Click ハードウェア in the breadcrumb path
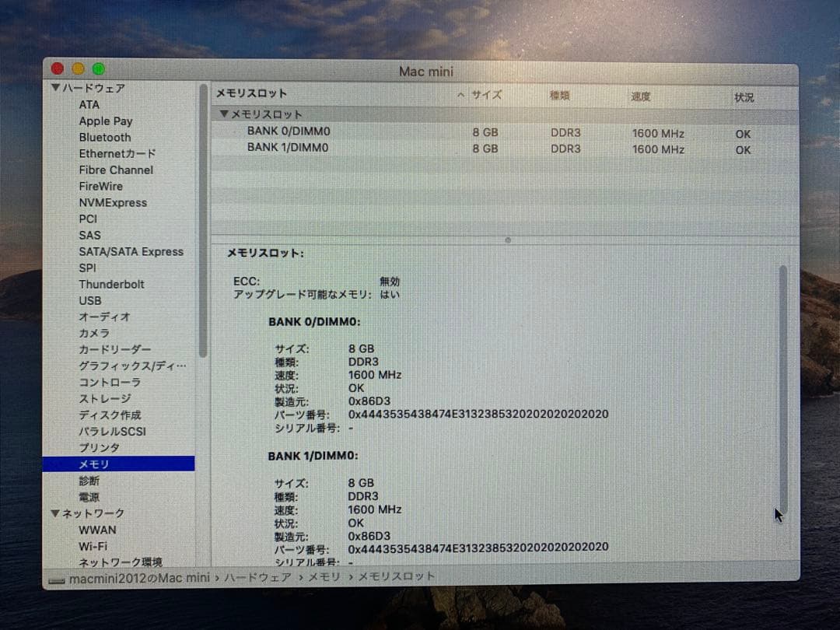 (x=258, y=577)
